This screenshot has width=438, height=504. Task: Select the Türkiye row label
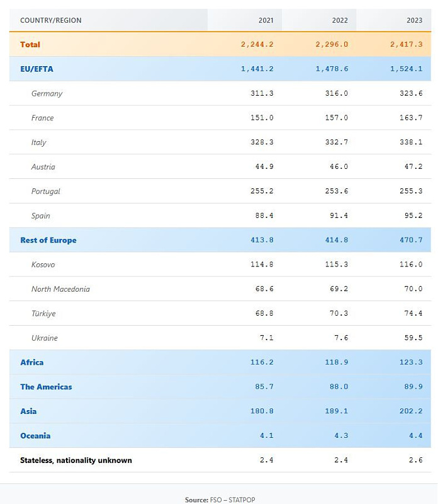pyautogui.click(x=43, y=314)
